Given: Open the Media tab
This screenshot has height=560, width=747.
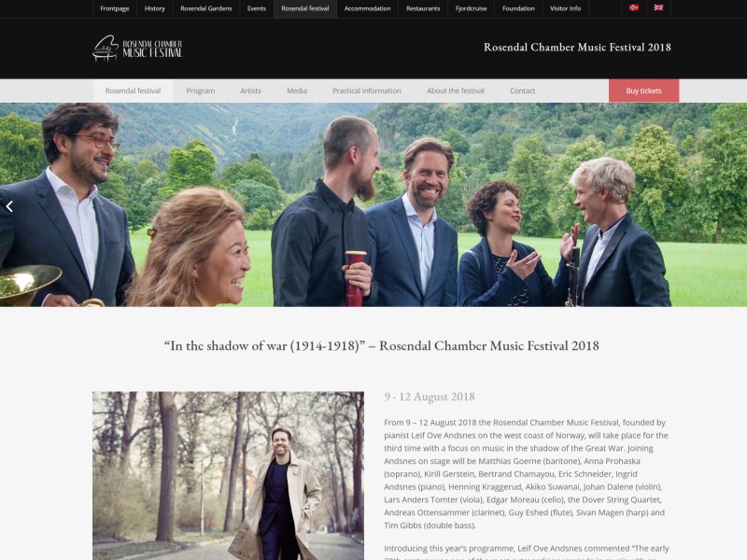Looking at the screenshot, I should (297, 91).
